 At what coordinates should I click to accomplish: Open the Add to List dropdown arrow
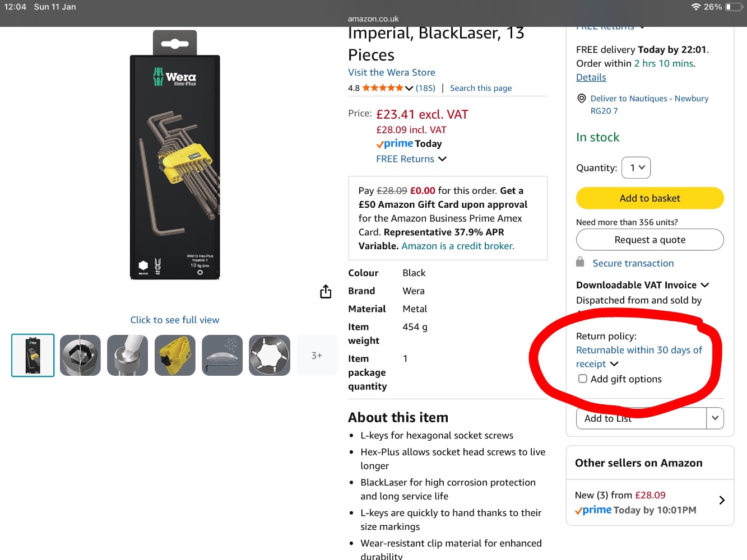715,418
